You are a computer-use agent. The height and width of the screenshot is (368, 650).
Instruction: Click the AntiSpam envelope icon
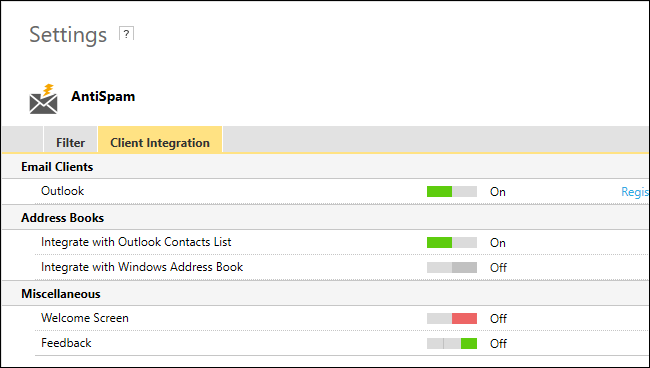pos(44,99)
